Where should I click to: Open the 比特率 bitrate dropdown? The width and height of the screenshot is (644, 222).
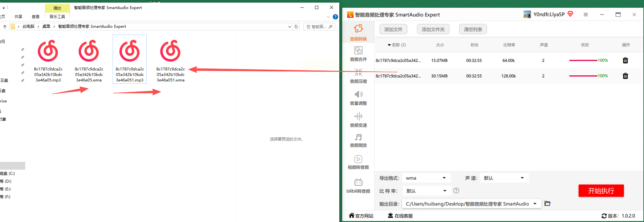click(x=426, y=191)
